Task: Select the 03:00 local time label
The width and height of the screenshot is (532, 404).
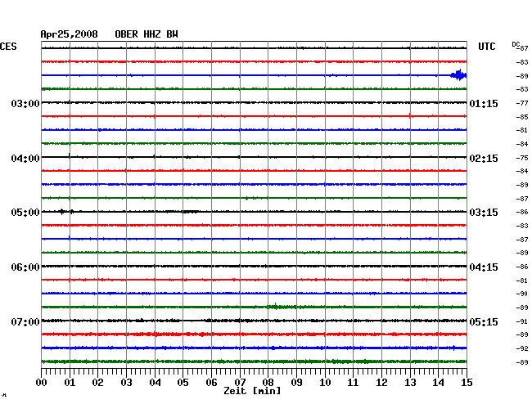Action: 25,103
